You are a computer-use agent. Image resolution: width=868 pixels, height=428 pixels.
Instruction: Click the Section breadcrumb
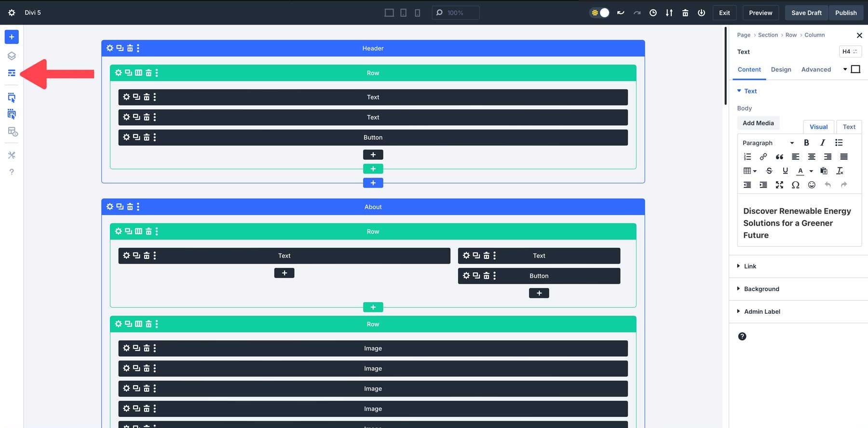tap(768, 35)
